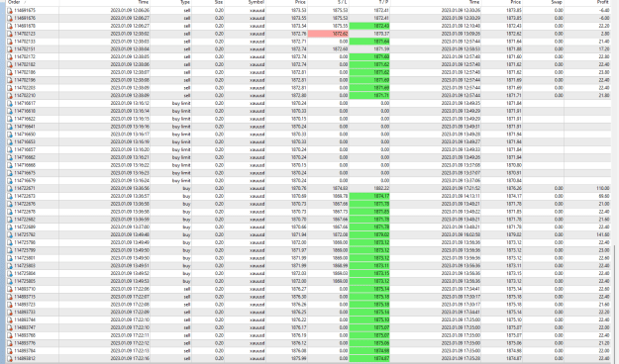Click the sell order icon opened at 12:38:04
This screenshot has width=619, height=364.
pyautogui.click(x=10, y=48)
